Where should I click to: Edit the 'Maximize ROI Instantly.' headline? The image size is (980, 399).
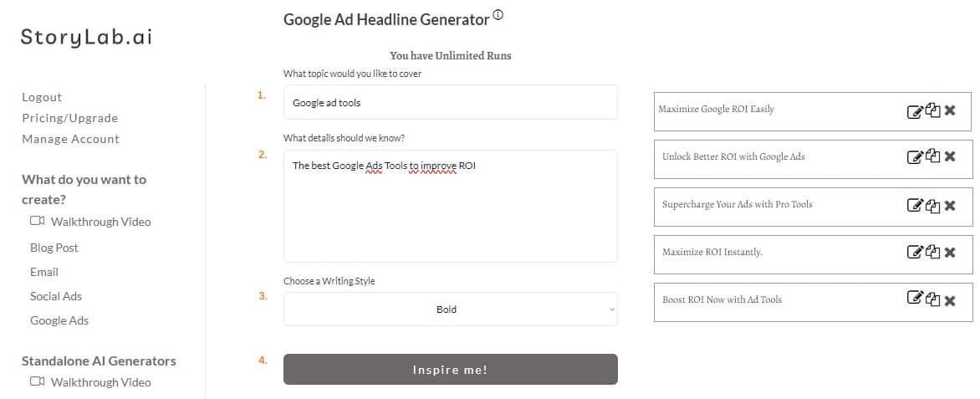(915, 252)
